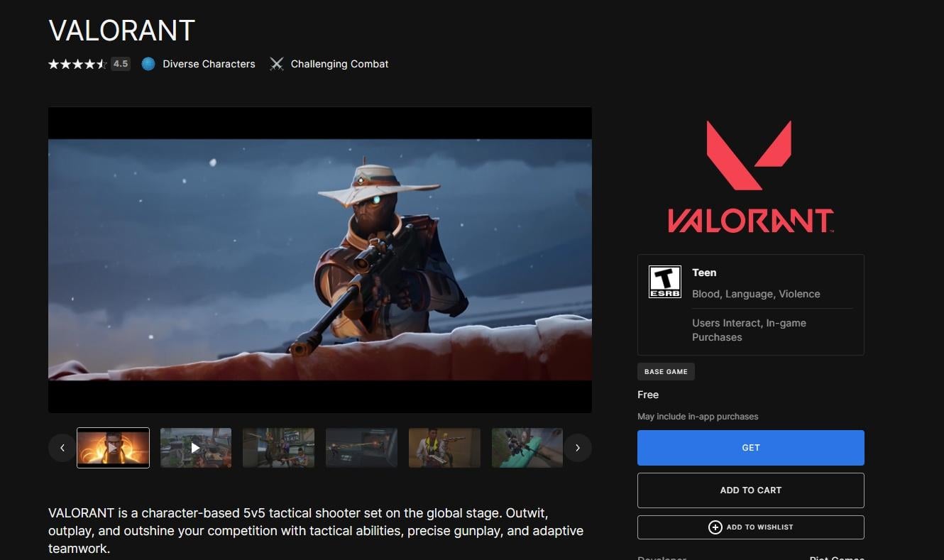
Task: Select the highlighted first trailer thumbnail
Action: click(x=113, y=447)
